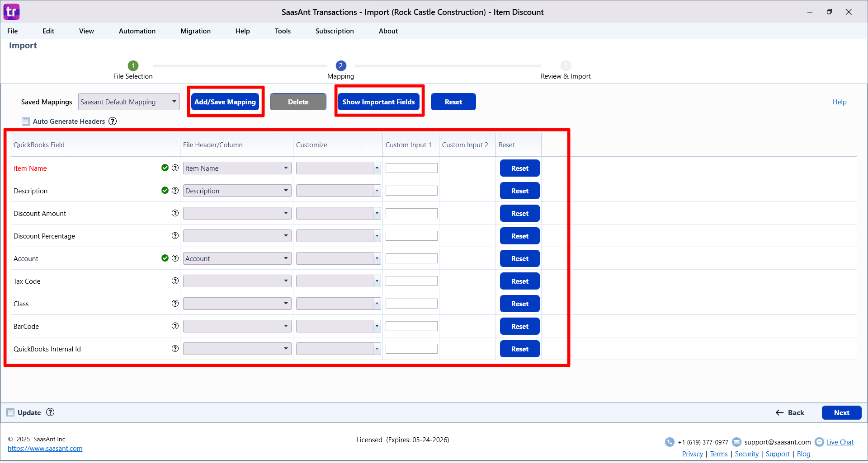The image size is (868, 463).
Task: Enable Auto Generate Headers checkbox
Action: pyautogui.click(x=26, y=121)
